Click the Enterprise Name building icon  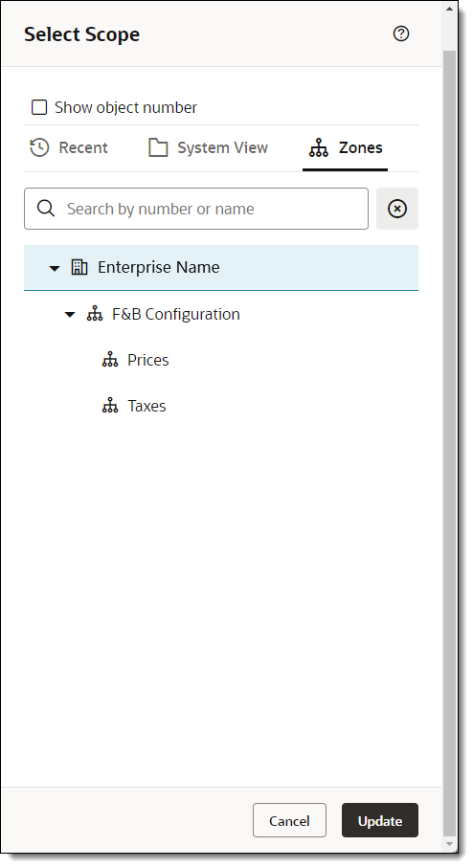(79, 267)
